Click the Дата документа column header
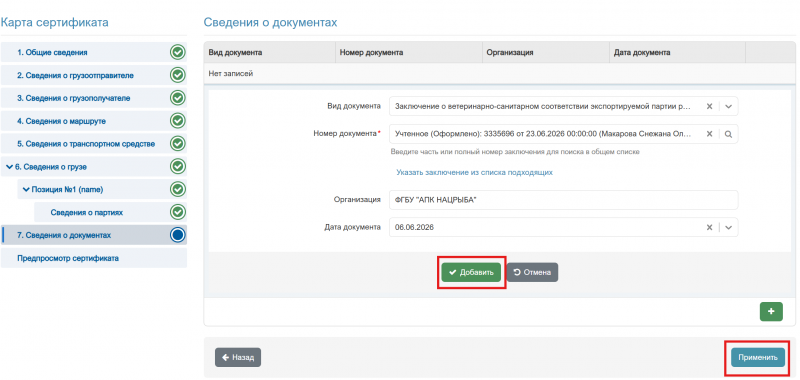Screen dimensions: 800x380 pos(677,52)
